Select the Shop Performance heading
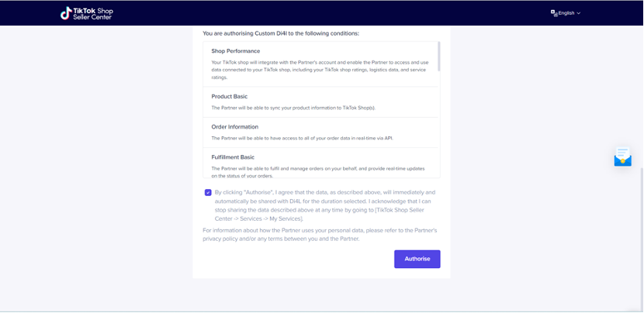The width and height of the screenshot is (644, 313). pos(235,51)
